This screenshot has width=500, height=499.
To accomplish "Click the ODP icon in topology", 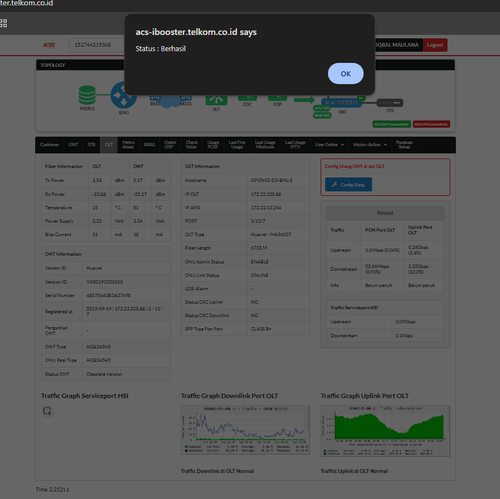I will [277, 98].
